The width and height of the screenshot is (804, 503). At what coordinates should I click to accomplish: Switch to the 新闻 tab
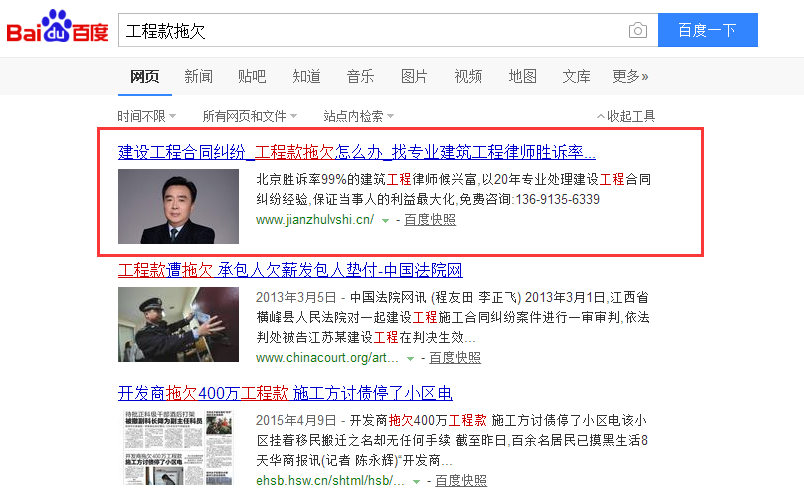point(198,76)
